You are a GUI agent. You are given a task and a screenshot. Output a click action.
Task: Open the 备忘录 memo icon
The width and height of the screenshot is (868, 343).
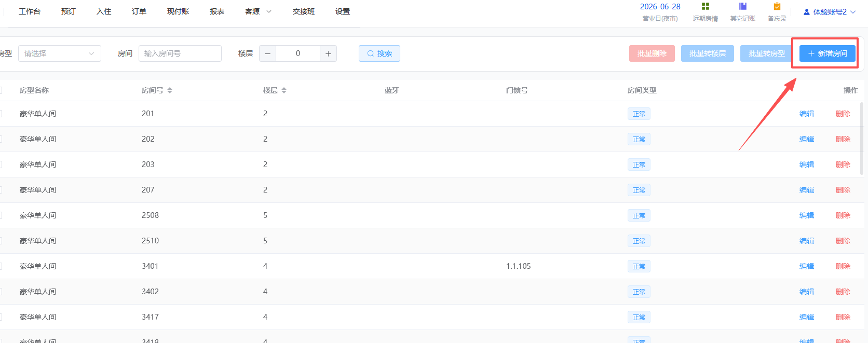tap(777, 6)
